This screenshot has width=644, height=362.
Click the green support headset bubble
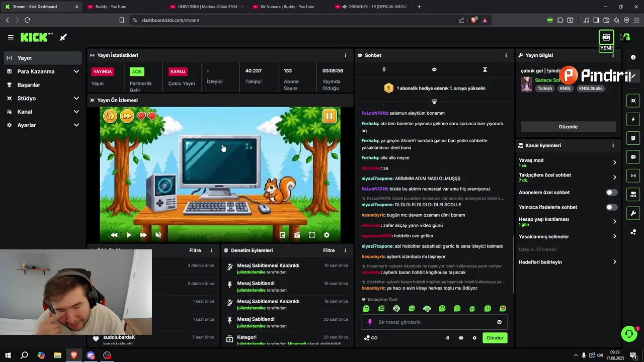click(x=629, y=334)
